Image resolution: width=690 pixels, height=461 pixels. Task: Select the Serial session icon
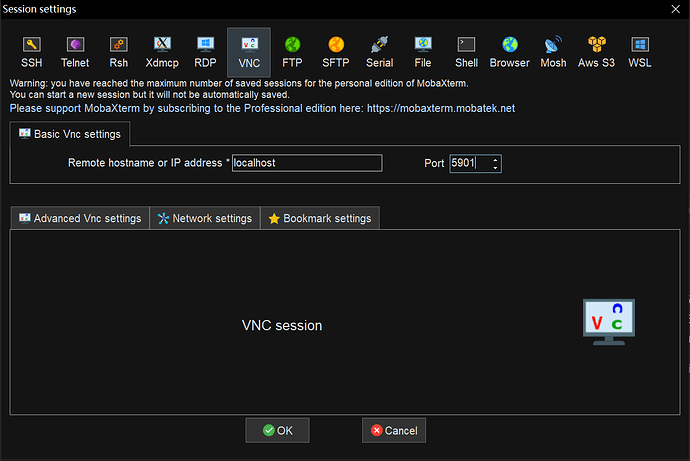(x=379, y=52)
